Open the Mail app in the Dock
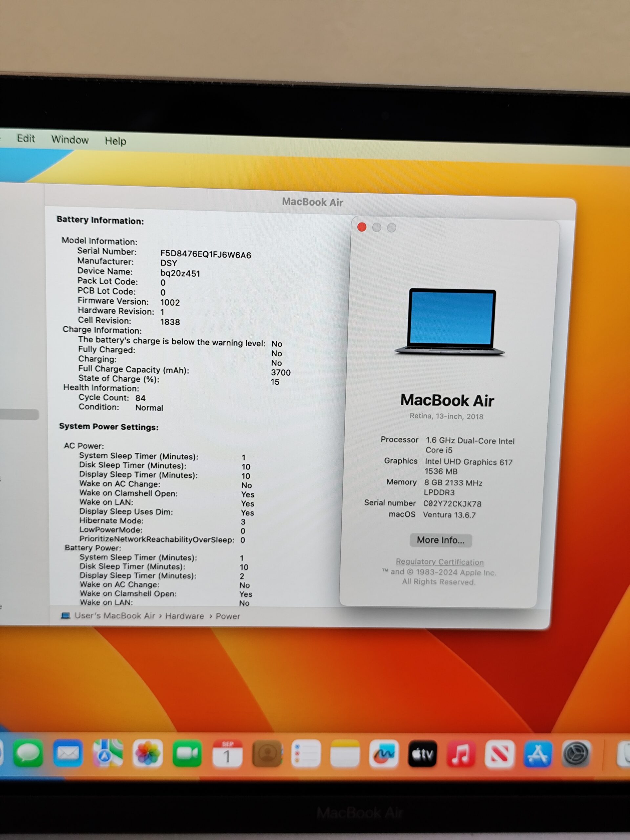 tap(68, 753)
